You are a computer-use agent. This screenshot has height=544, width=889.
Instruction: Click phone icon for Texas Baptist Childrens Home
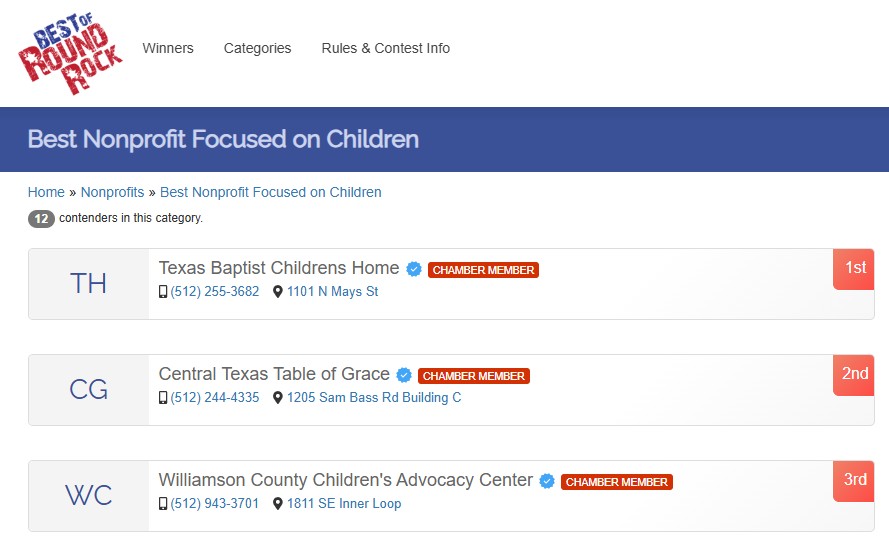tap(163, 292)
